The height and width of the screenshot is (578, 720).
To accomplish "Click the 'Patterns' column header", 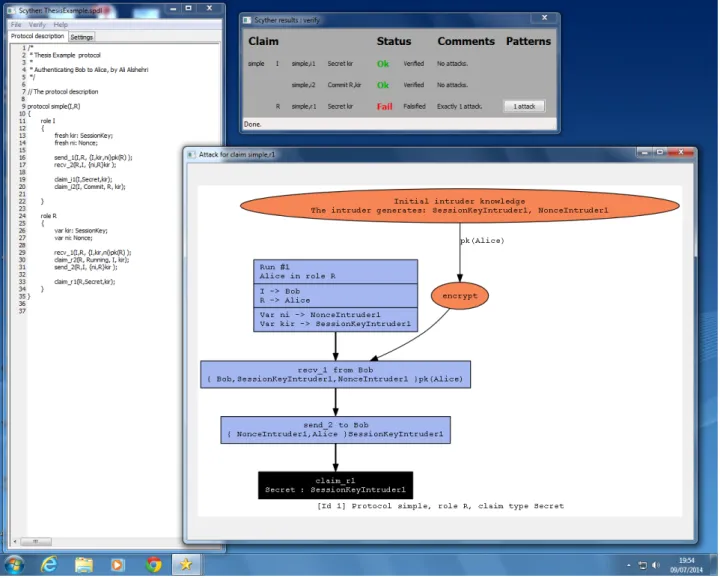I will coord(529,41).
